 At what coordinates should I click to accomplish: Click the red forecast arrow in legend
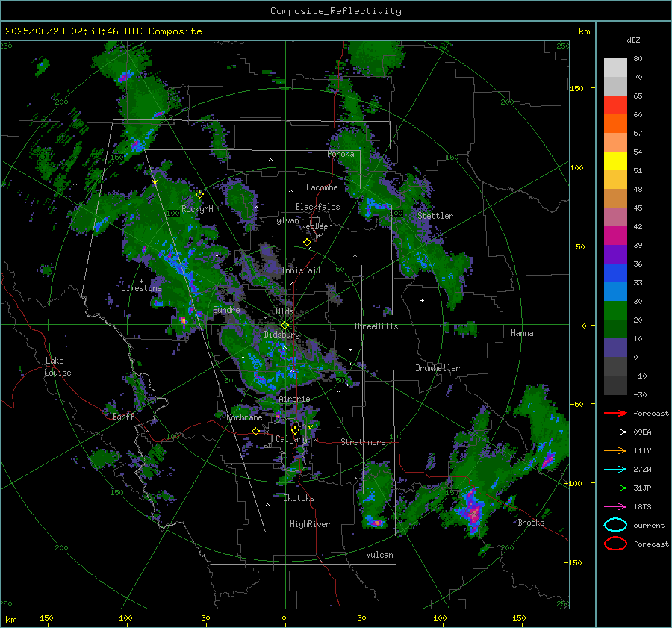[615, 413]
